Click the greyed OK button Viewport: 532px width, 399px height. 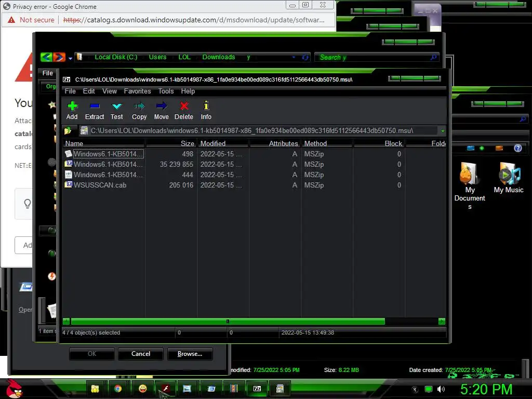92,354
